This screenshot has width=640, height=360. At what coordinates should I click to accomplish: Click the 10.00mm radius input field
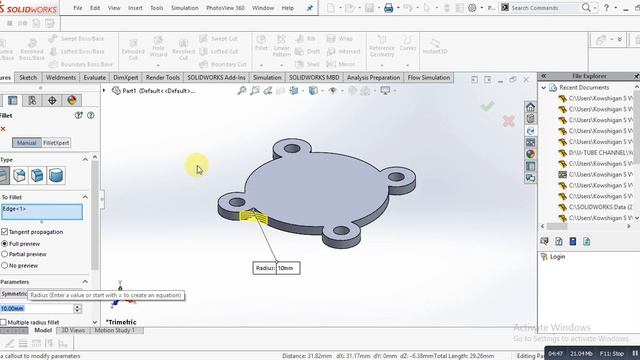point(36,309)
